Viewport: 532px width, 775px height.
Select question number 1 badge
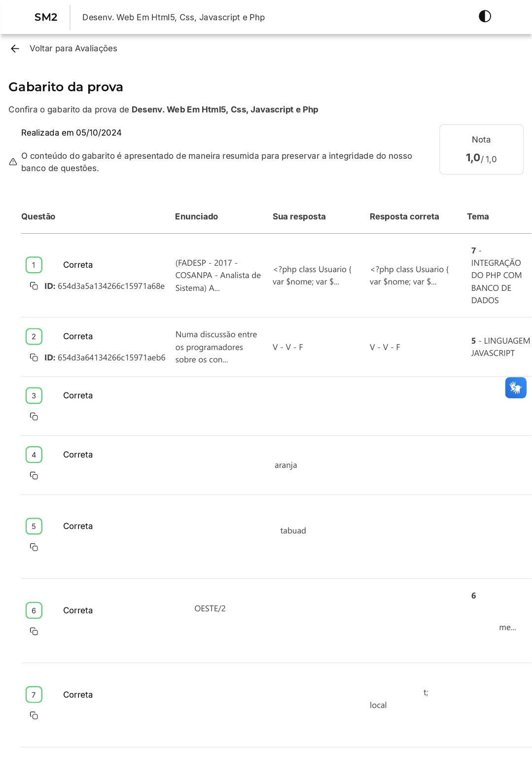[34, 265]
